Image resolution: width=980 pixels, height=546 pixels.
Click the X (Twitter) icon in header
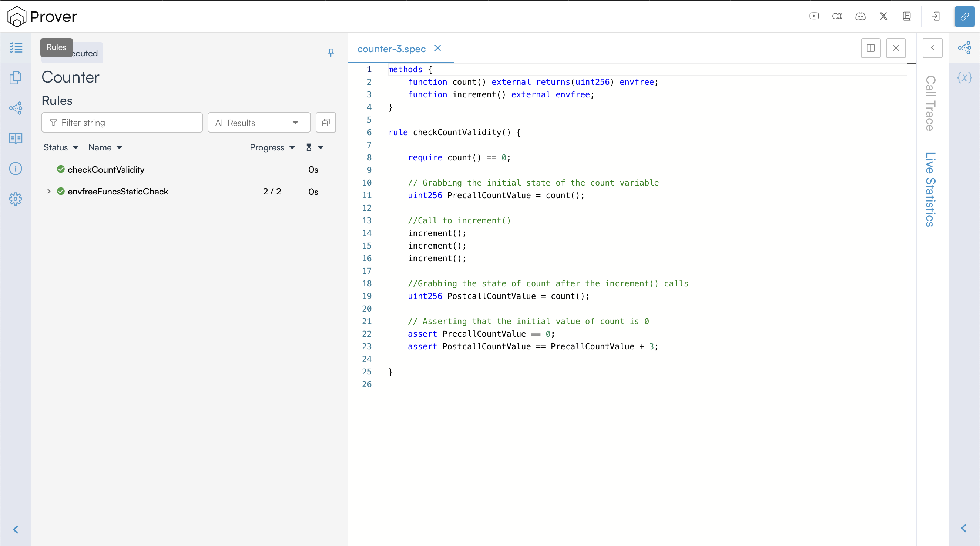pyautogui.click(x=883, y=16)
